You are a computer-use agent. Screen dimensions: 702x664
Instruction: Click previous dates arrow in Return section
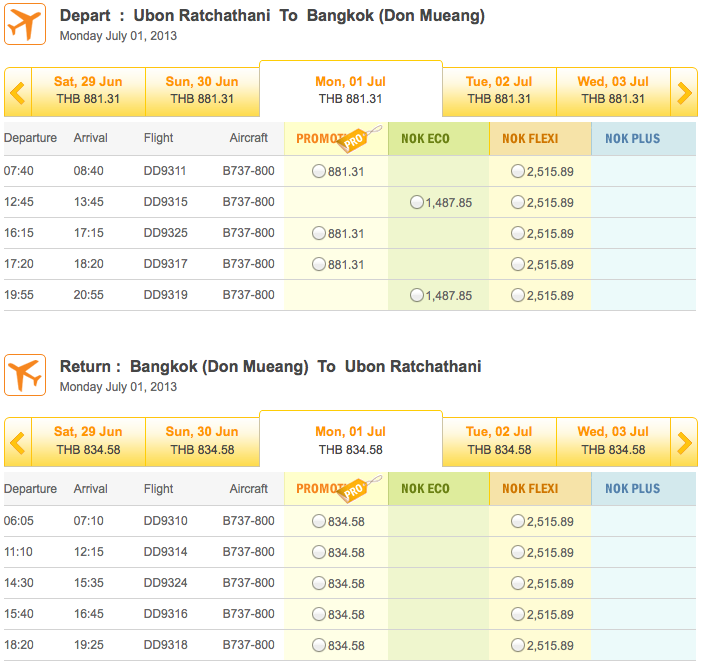tap(16, 442)
